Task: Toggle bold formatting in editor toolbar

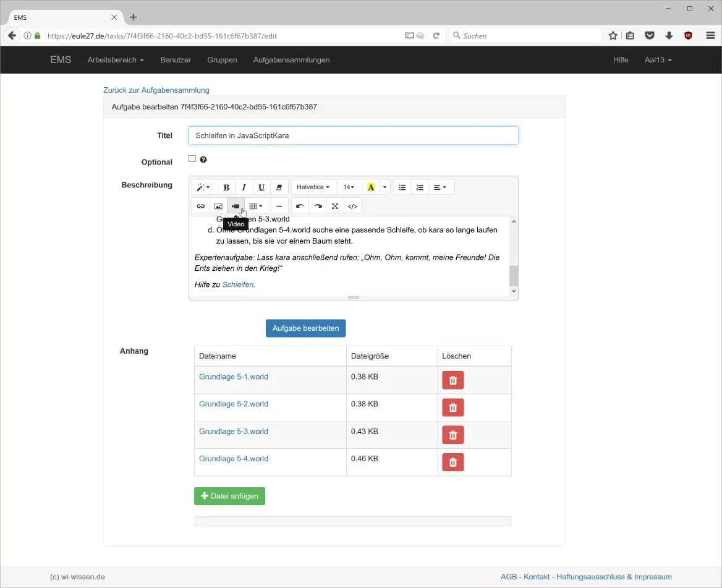Action: click(226, 187)
